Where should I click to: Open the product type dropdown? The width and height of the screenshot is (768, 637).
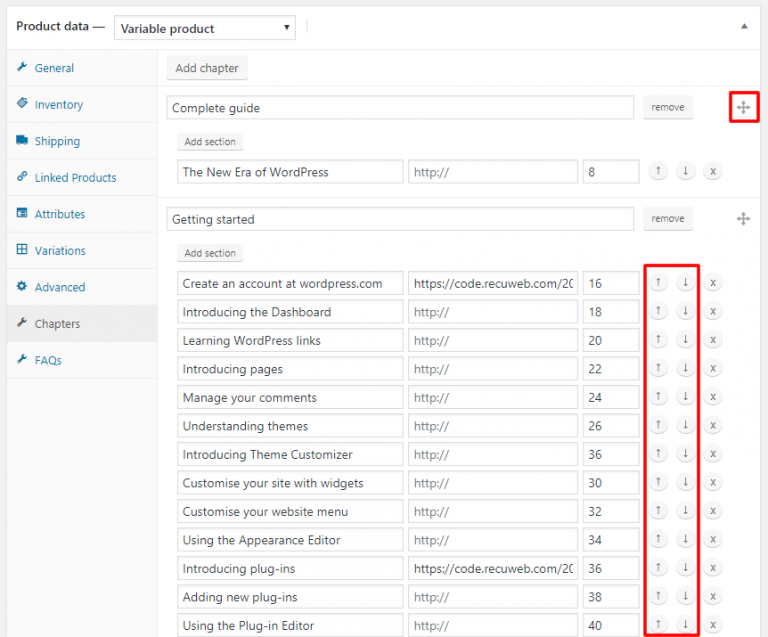tap(205, 28)
